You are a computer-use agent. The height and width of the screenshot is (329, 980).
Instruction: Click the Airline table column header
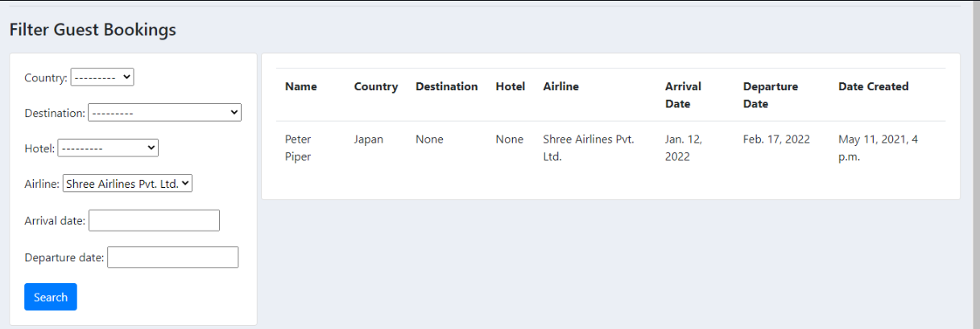pos(560,86)
